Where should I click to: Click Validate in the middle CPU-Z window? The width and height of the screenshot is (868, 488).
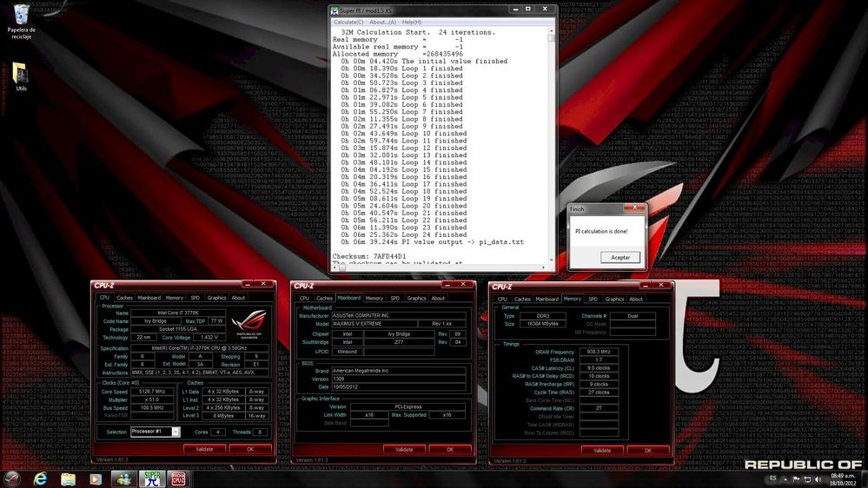click(404, 450)
